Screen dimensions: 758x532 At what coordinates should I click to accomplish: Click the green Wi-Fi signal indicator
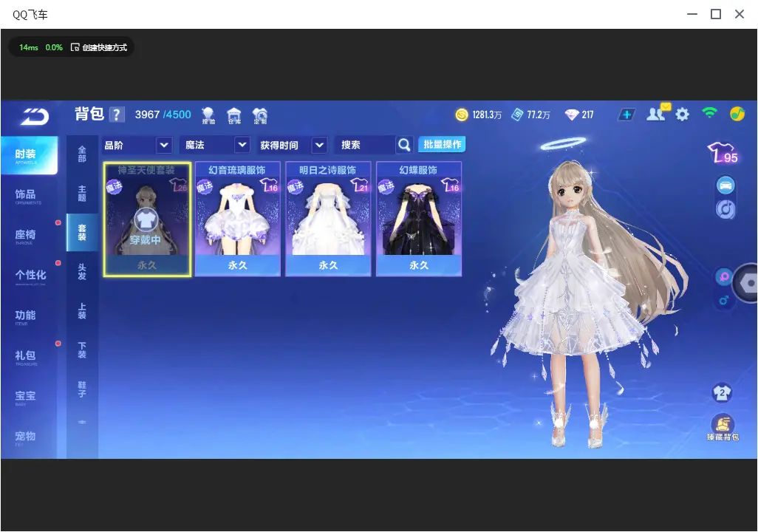(709, 113)
